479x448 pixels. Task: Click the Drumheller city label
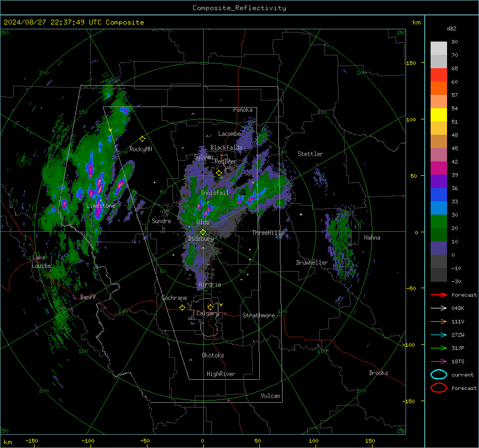pyautogui.click(x=312, y=263)
